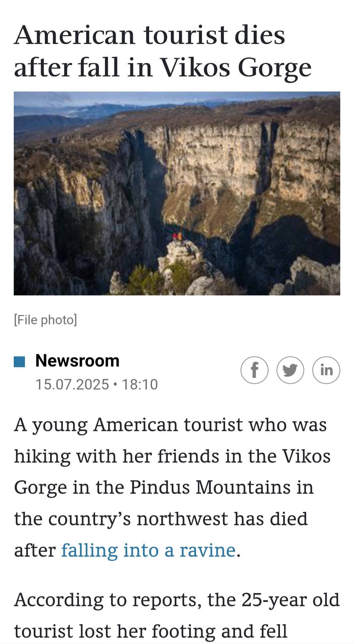Click the "American tourist dies" headline
This screenshot has height=644, width=354.
(x=149, y=35)
